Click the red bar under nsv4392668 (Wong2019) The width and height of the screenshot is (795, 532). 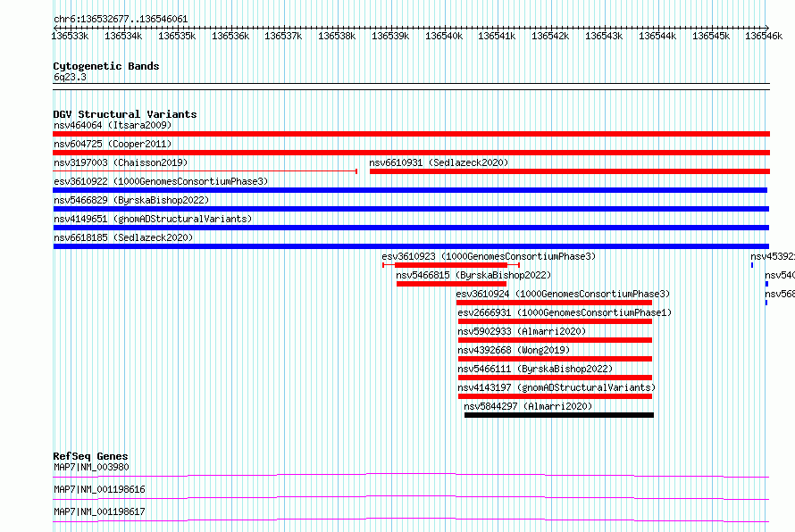click(555, 359)
